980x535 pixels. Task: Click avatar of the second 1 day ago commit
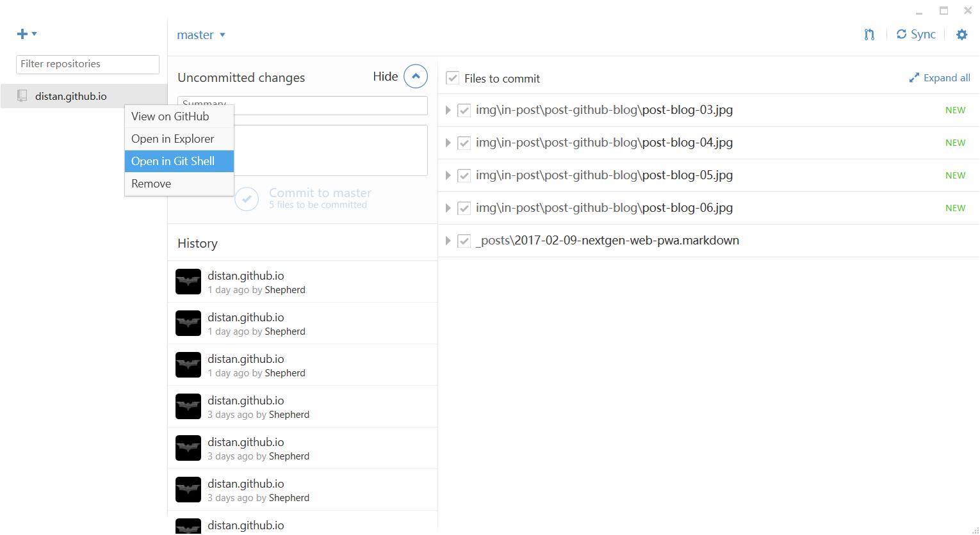188,323
